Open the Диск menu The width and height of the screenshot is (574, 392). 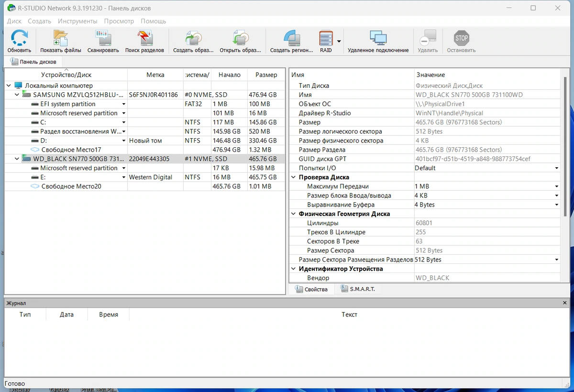pos(14,21)
